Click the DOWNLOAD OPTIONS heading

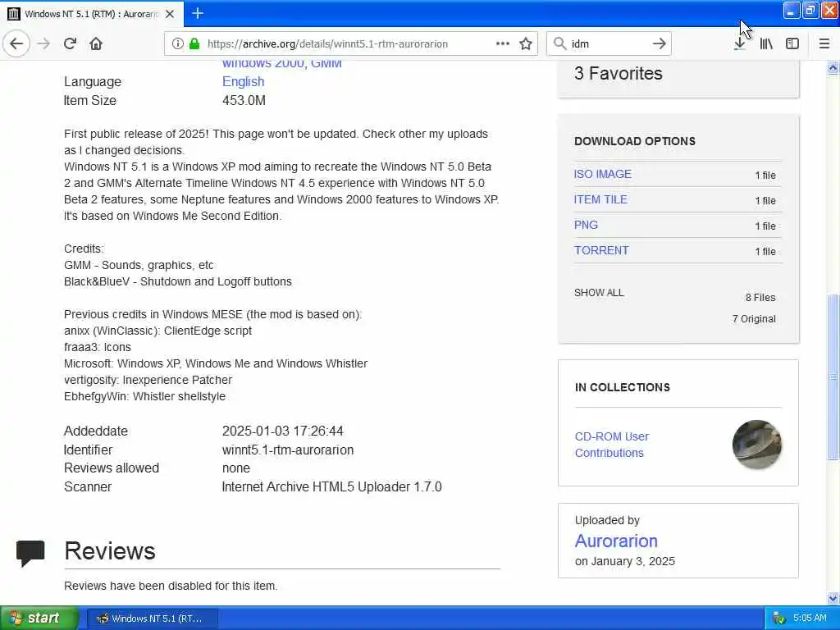(635, 141)
